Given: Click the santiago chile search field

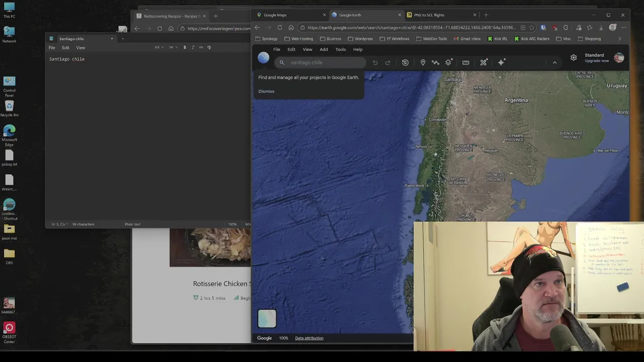Looking at the screenshot, I should click(320, 63).
